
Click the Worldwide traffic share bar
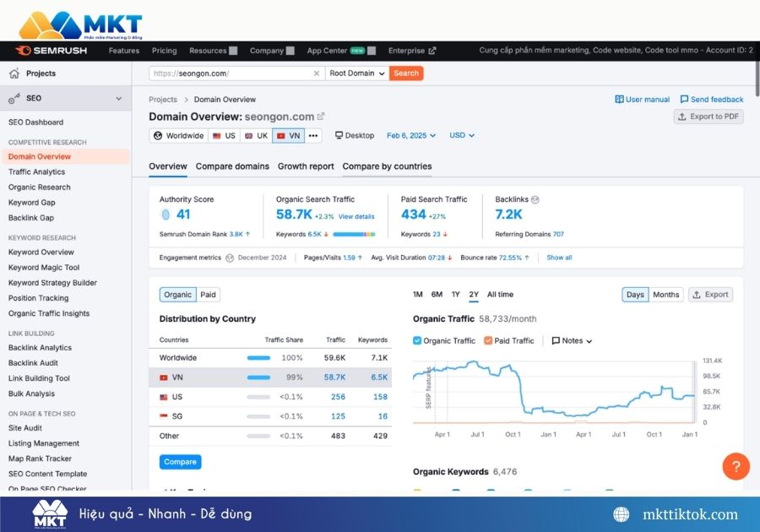[x=258, y=358]
